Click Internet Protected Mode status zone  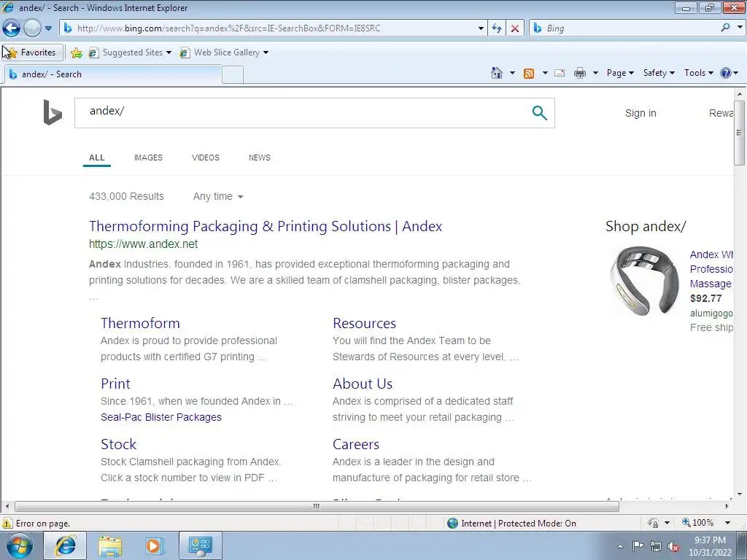coord(511,524)
